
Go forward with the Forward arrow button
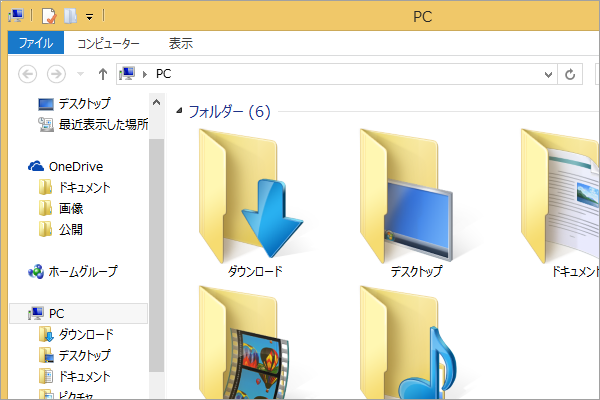[56, 74]
